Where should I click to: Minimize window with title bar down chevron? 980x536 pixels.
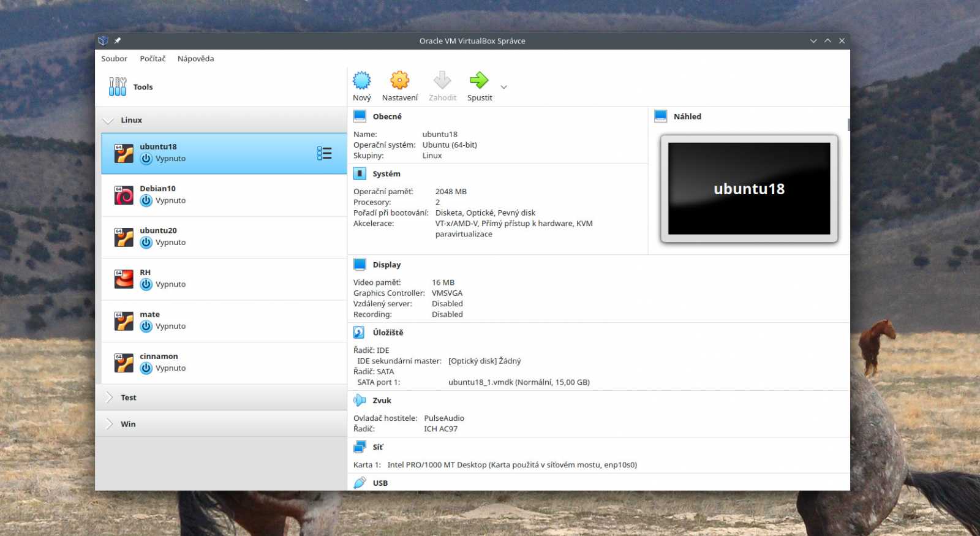click(813, 41)
